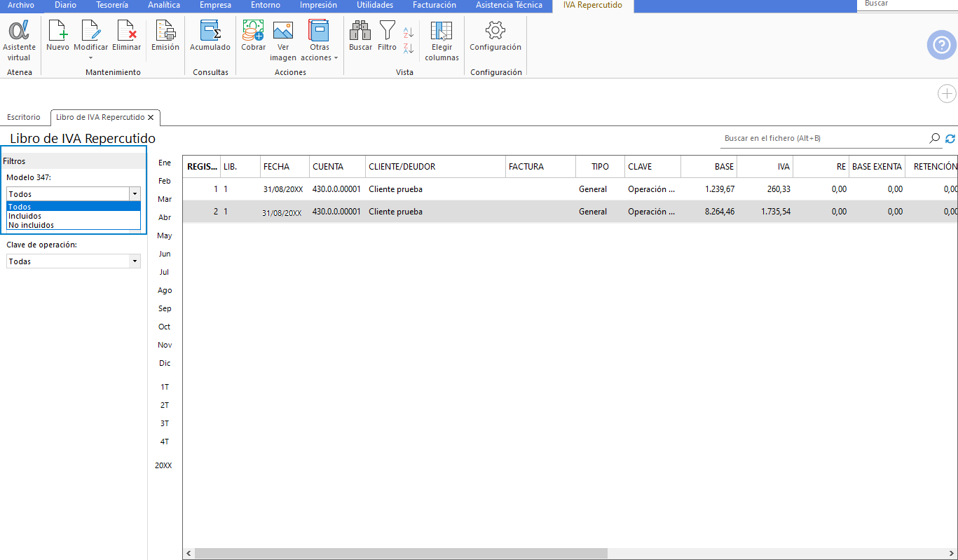Collapse the Modelo 347 combo box arrow
Viewport: 958px width, 560px height.
pyautogui.click(x=135, y=194)
